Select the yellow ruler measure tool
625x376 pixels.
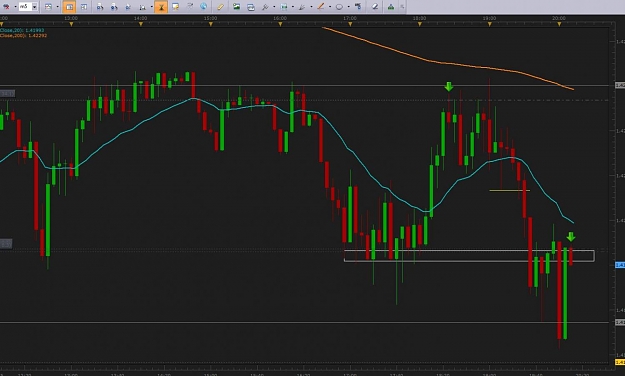[220, 6]
